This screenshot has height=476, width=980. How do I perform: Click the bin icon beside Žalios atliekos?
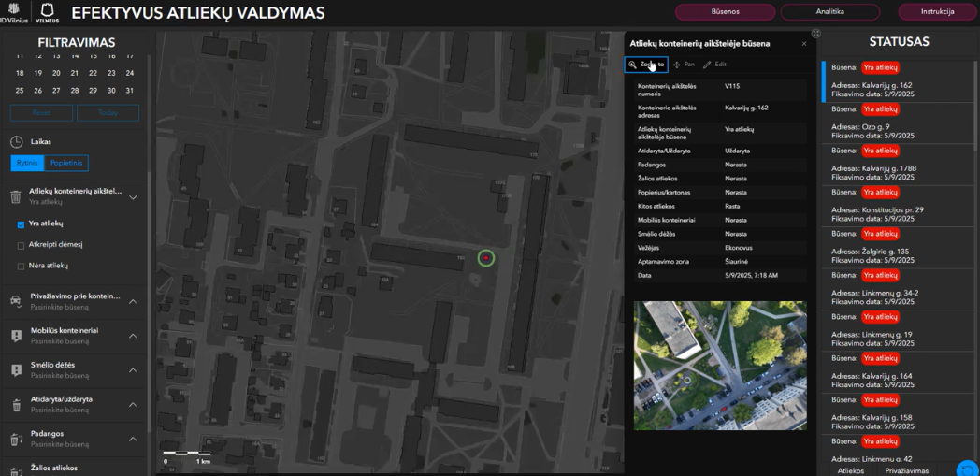tap(16, 470)
